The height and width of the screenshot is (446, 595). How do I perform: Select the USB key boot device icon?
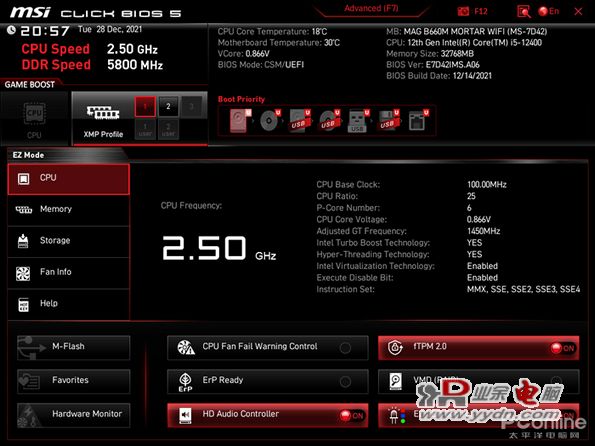coord(357,121)
